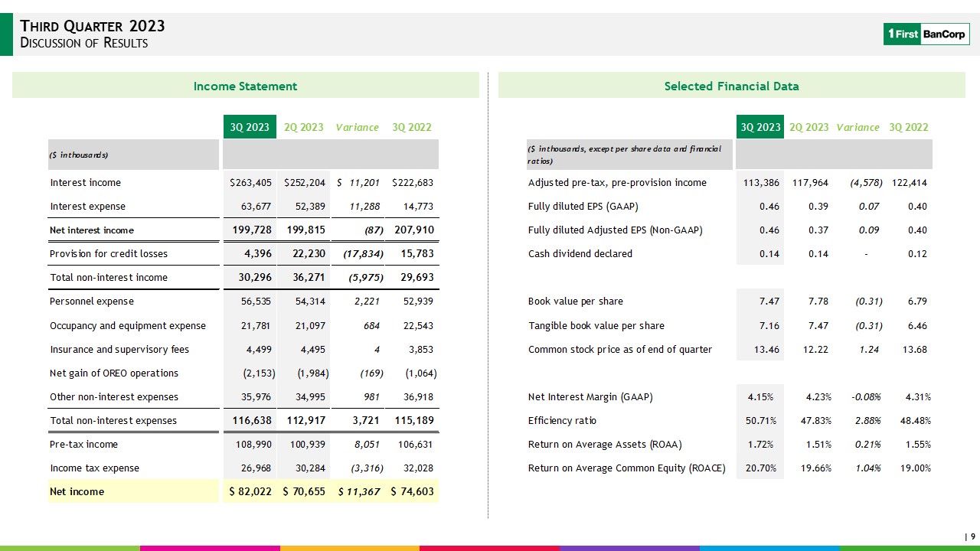Click the Adjusted pre-tax, pre-provision income label
Screen dimensions: 980x551
coord(617,182)
